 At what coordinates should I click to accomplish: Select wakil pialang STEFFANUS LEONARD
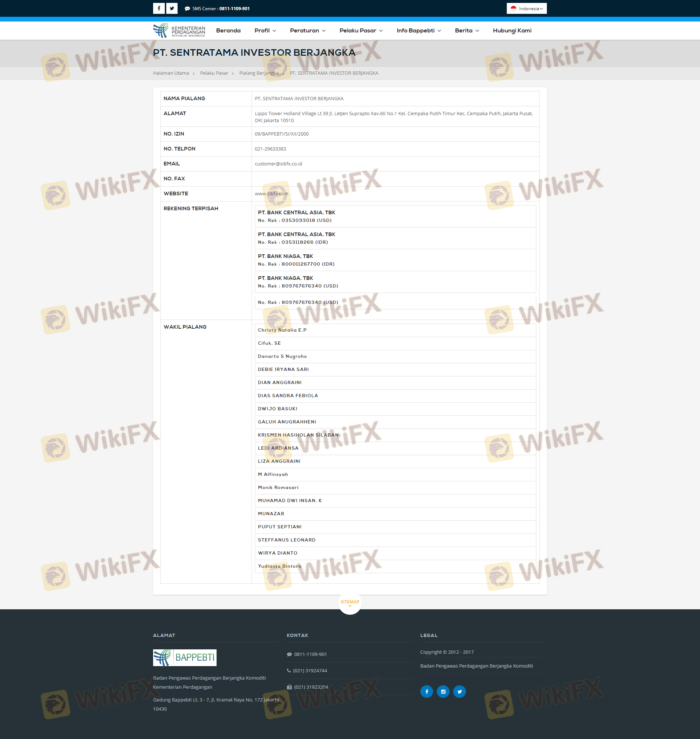coord(395,540)
